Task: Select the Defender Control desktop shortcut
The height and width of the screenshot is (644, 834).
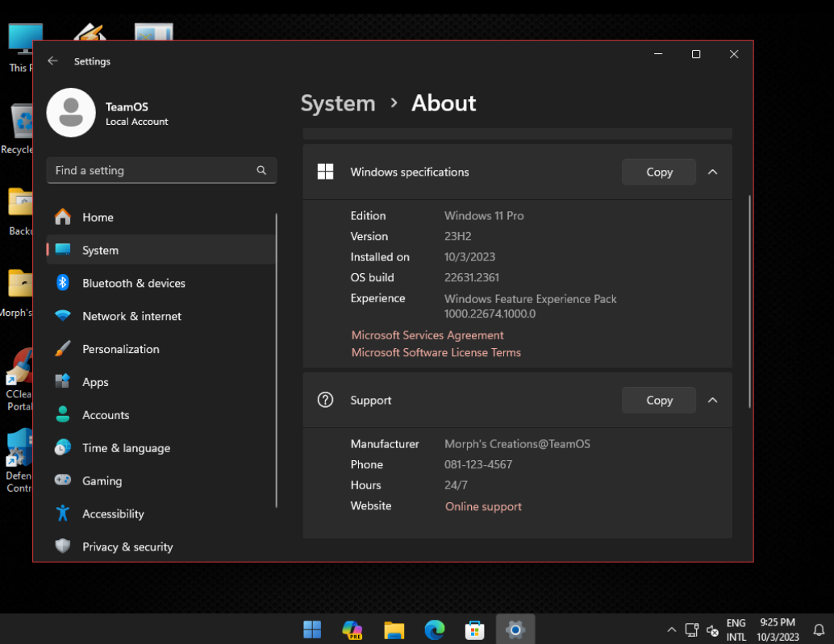Action: [x=19, y=461]
